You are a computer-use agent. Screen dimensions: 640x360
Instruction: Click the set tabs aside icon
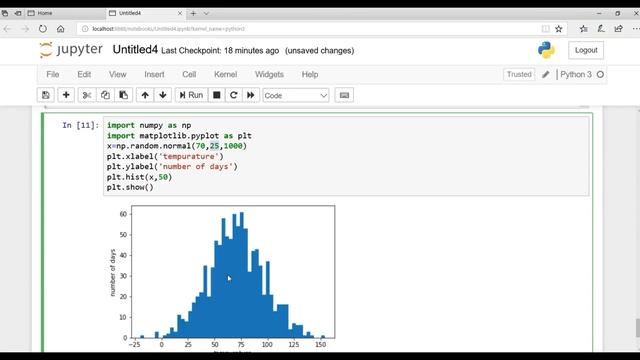(18, 13)
